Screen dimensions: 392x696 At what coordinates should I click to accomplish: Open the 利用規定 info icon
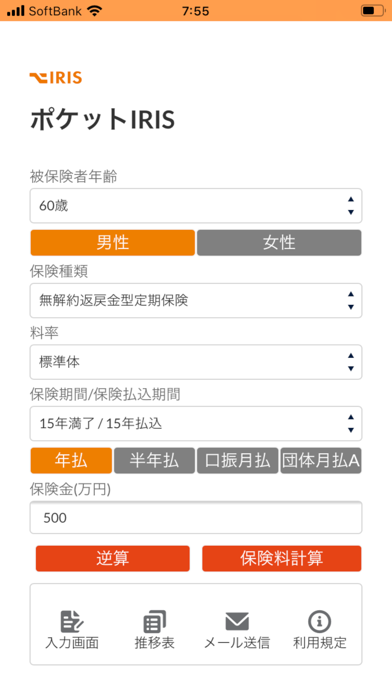(319, 621)
